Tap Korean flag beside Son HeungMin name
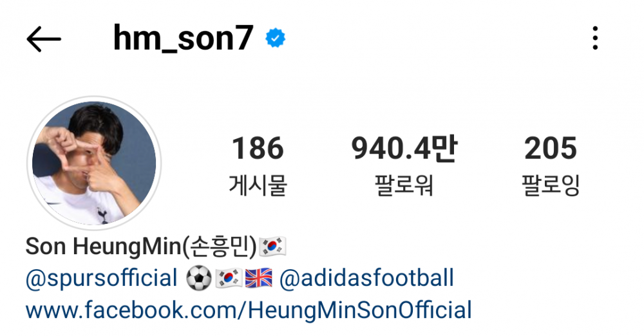This screenshot has width=644, height=336. 272,247
